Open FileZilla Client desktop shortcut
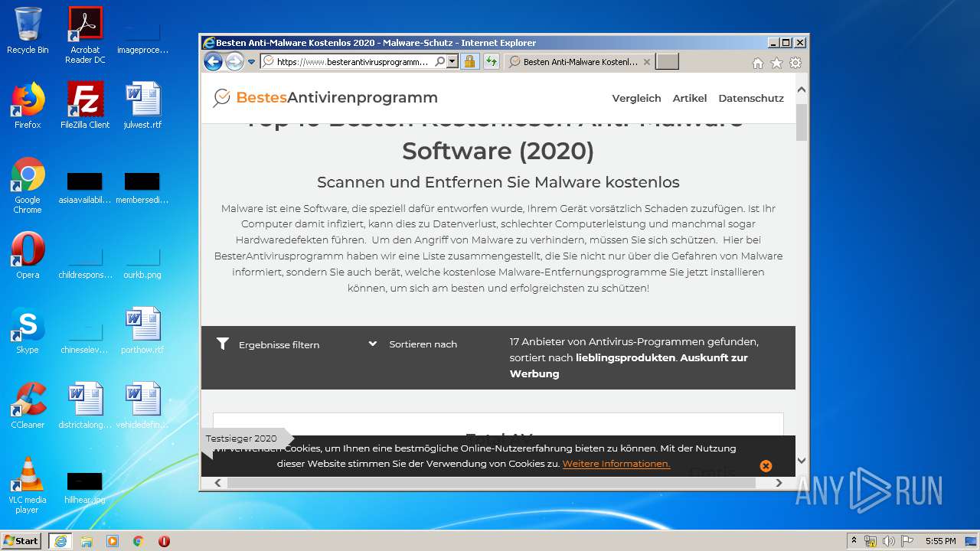Screen dimensions: 980x551 tap(85, 106)
